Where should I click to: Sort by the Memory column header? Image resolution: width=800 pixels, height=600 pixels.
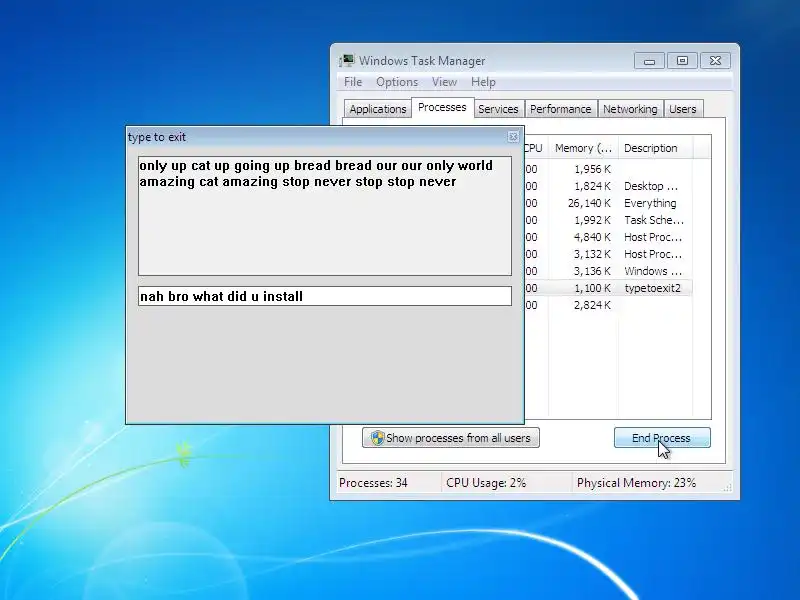coord(583,148)
